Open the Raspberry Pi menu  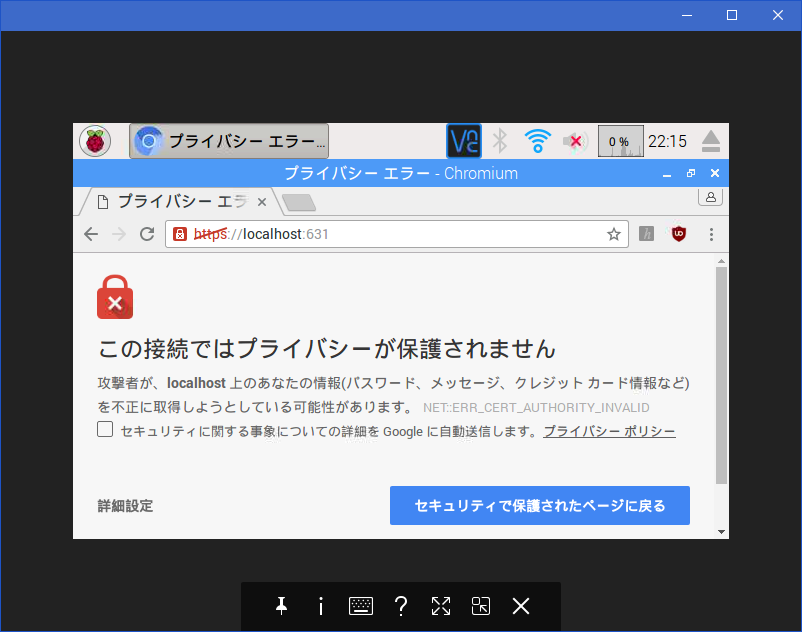pos(95,140)
